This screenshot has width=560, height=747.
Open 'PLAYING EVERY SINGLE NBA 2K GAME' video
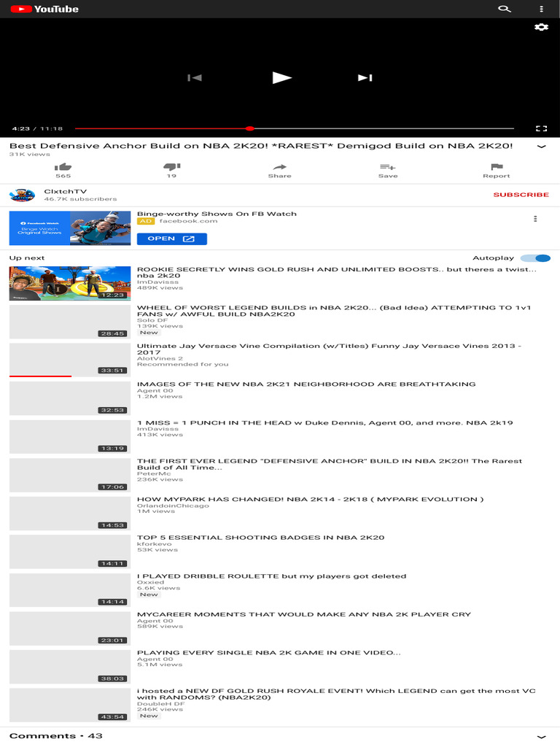pyautogui.click(x=268, y=653)
